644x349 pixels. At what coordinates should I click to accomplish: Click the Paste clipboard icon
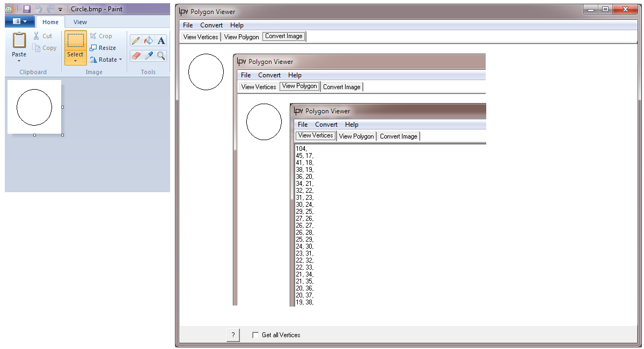point(19,40)
